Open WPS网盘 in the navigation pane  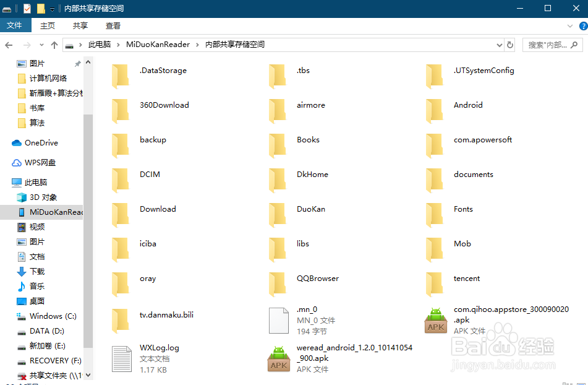coord(34,163)
